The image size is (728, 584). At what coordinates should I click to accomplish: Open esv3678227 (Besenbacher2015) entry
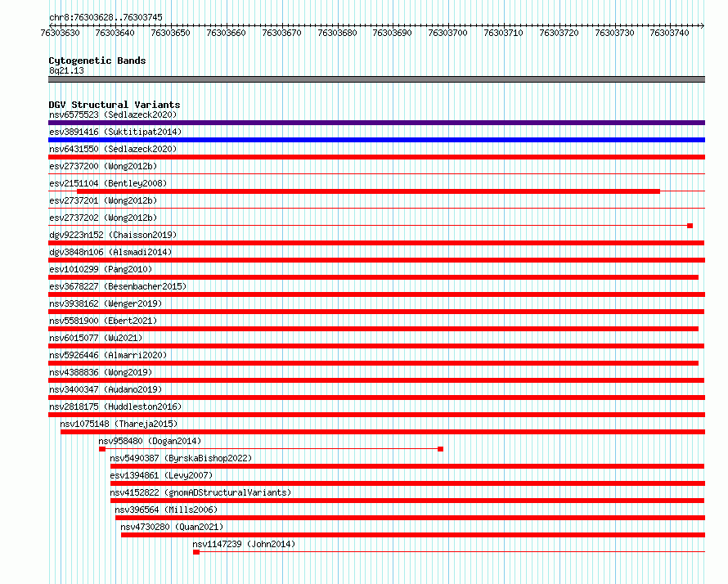118,286
